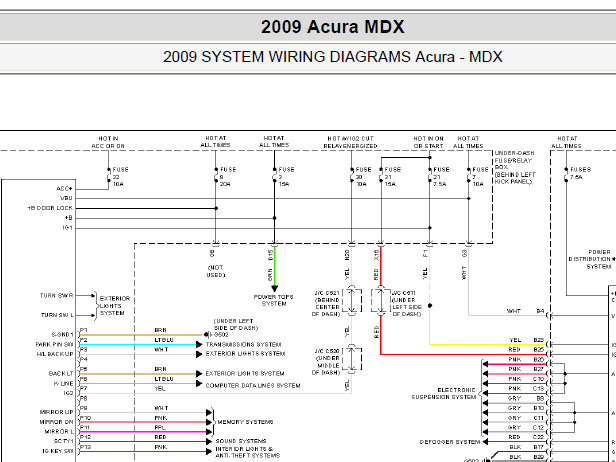Click the "TURN SW R" label
The image size is (616, 462).
click(57, 295)
